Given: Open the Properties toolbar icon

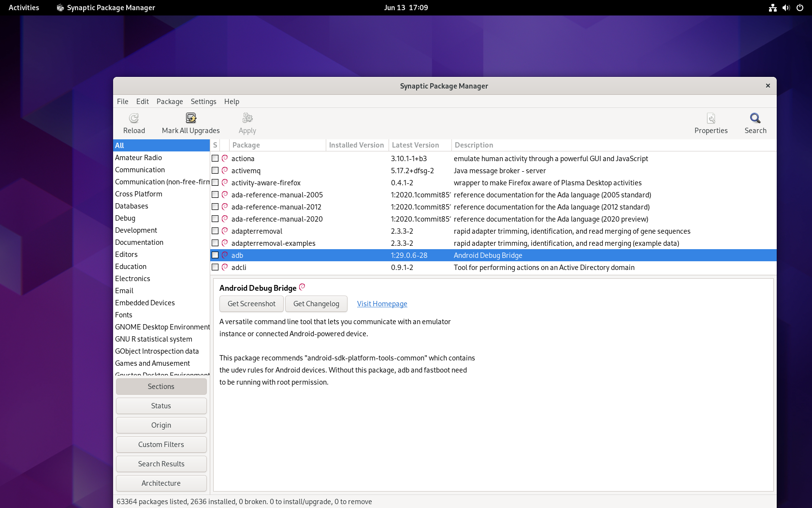Looking at the screenshot, I should (x=711, y=118).
